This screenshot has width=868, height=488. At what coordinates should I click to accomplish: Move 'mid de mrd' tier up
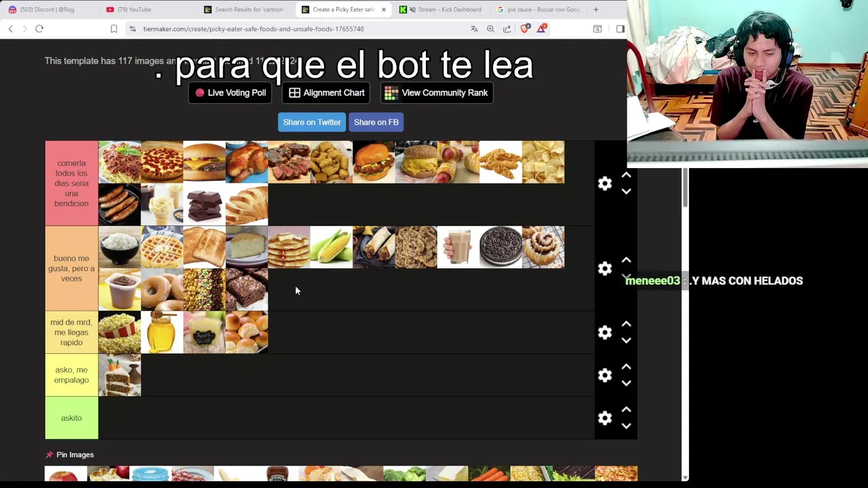(627, 324)
